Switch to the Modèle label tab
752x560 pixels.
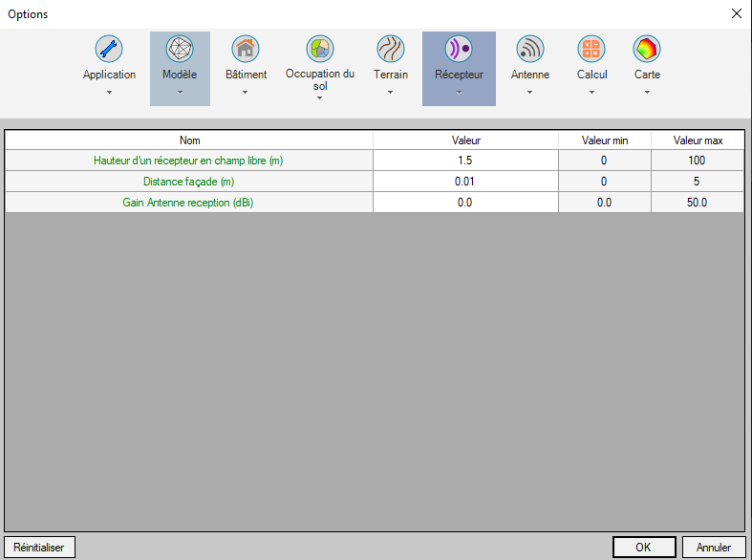click(180, 75)
